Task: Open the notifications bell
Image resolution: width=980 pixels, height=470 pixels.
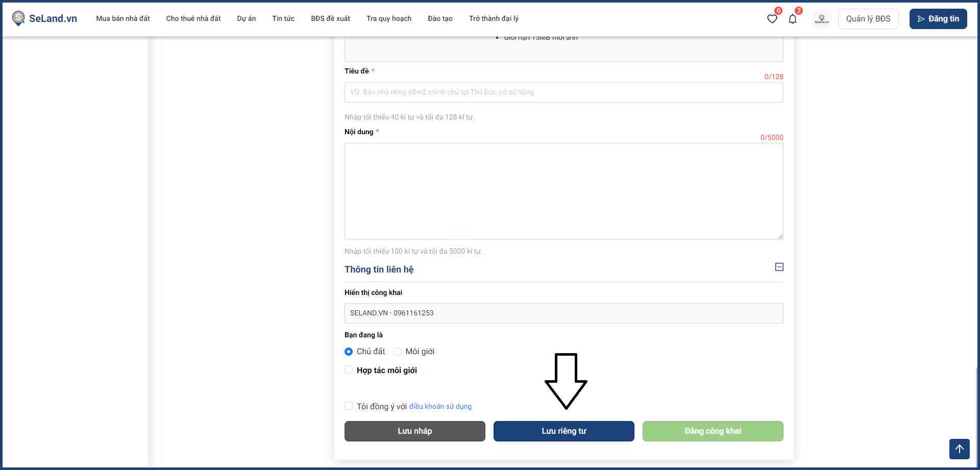Action: 792,19
